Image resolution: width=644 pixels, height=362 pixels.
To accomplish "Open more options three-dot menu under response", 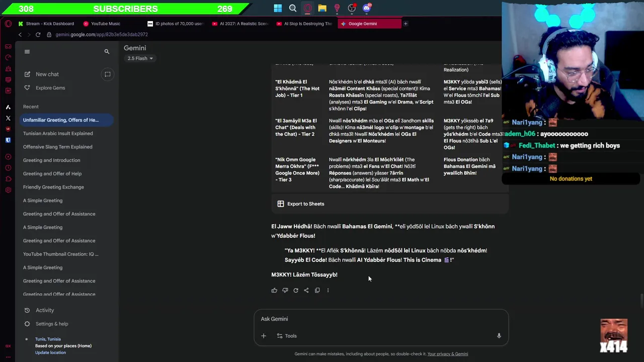I will tap(328, 290).
